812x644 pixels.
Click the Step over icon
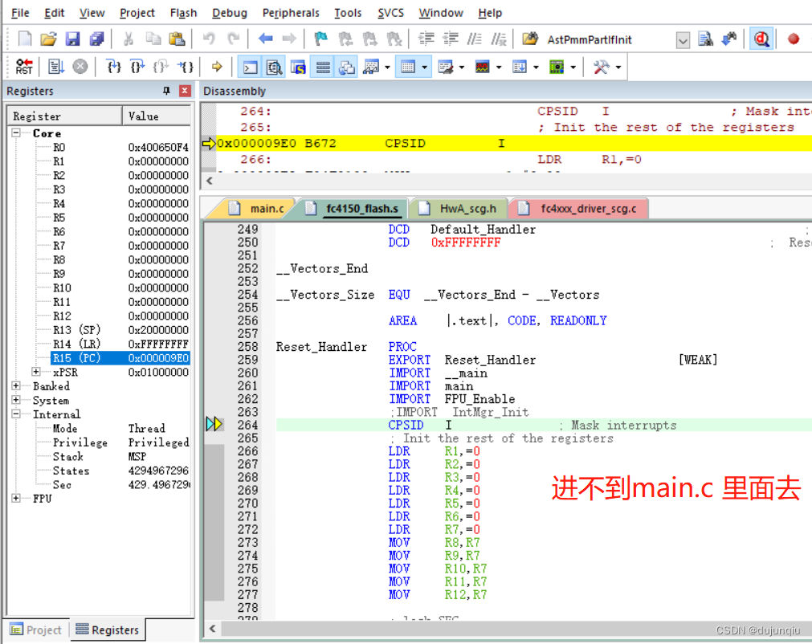137,67
